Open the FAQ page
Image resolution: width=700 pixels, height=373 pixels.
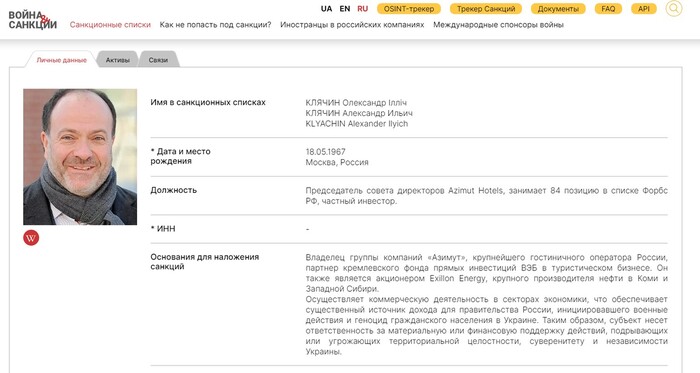(x=608, y=8)
